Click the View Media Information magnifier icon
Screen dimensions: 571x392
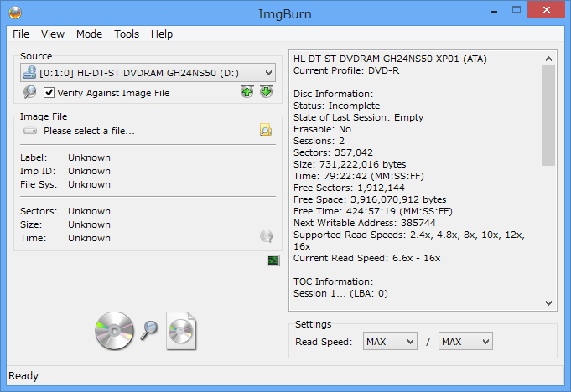(x=30, y=92)
